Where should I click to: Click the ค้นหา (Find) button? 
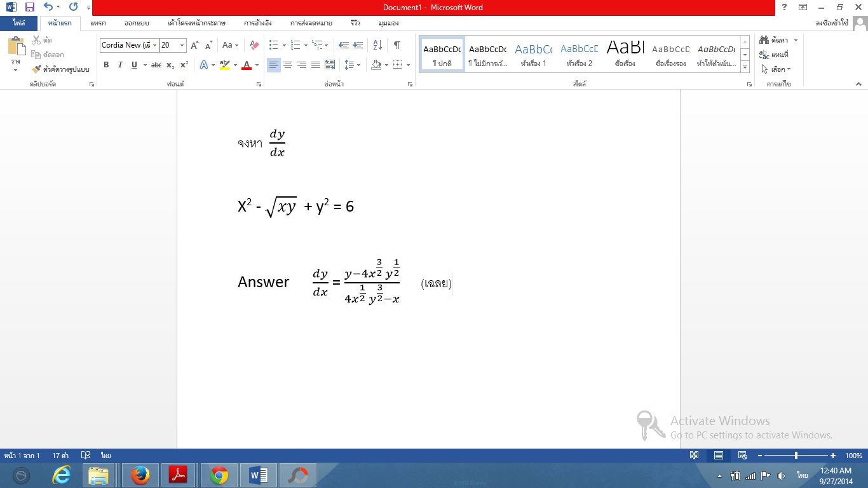click(x=778, y=40)
